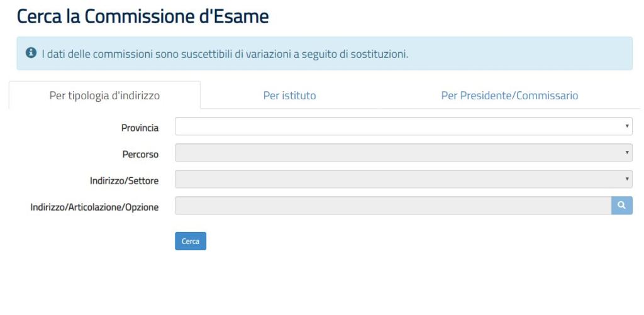Click the Provincia field label

coord(140,128)
